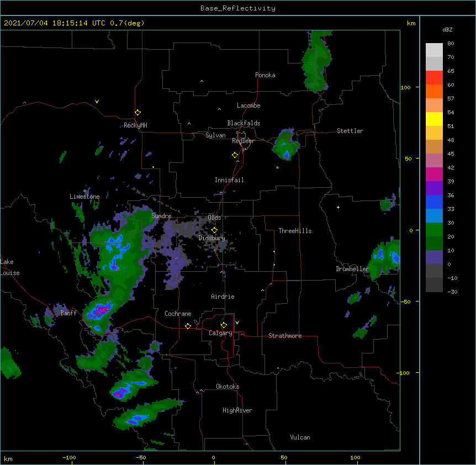
Task: Select the Stettler label
Action: [350, 131]
